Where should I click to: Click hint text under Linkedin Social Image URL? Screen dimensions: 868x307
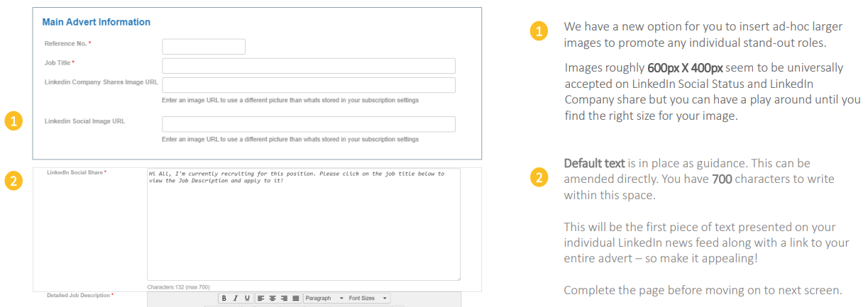pos(290,139)
